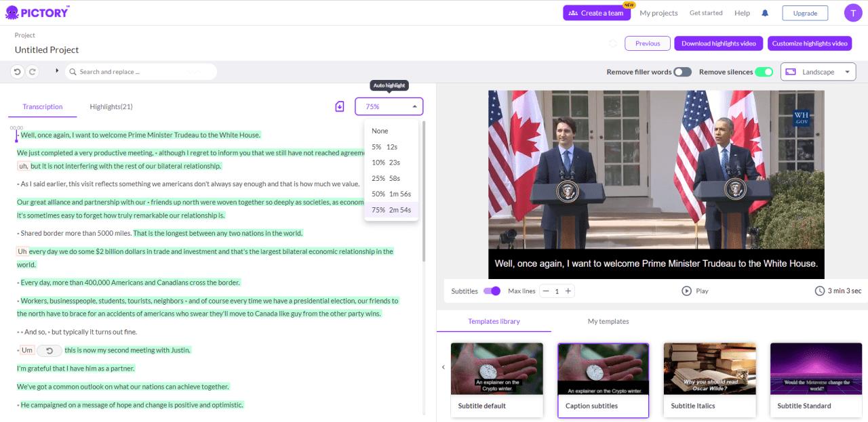The image size is (868, 422).
Task: Select the Subtitle default template
Action: [497, 380]
